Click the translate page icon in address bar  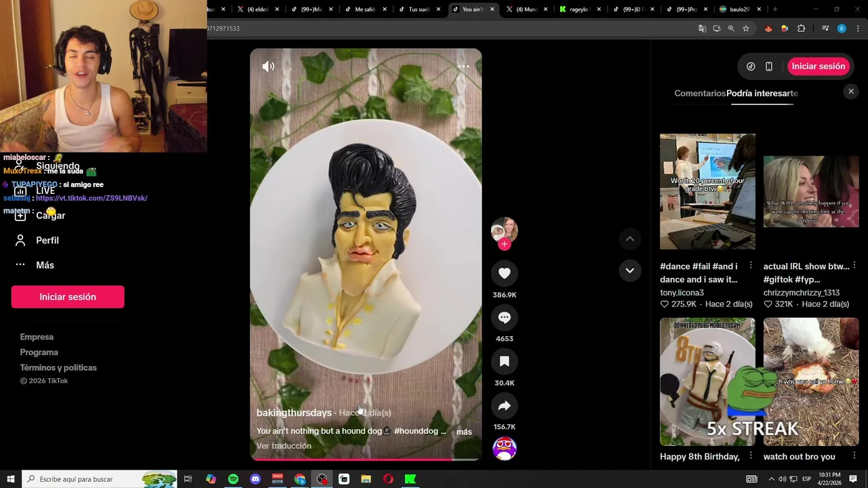click(x=703, y=28)
